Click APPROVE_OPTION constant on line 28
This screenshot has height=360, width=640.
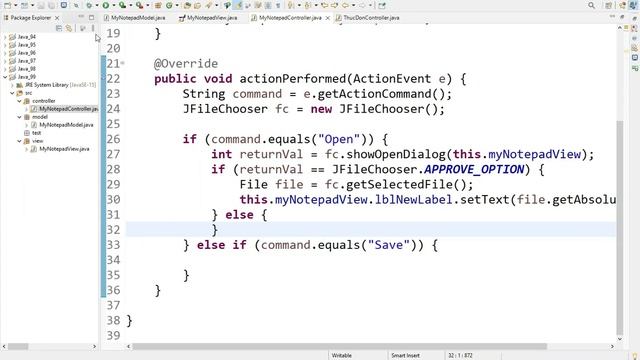coord(474,169)
